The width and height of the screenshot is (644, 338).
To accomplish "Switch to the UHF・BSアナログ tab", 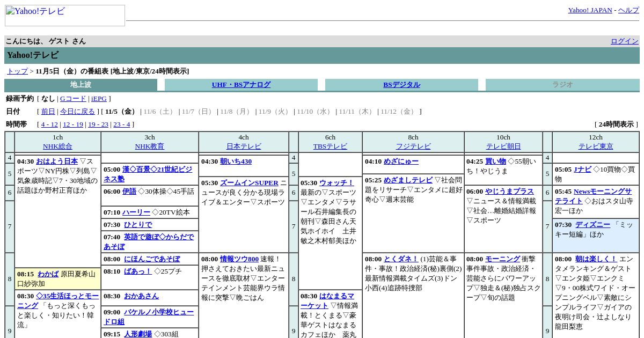I will (241, 85).
